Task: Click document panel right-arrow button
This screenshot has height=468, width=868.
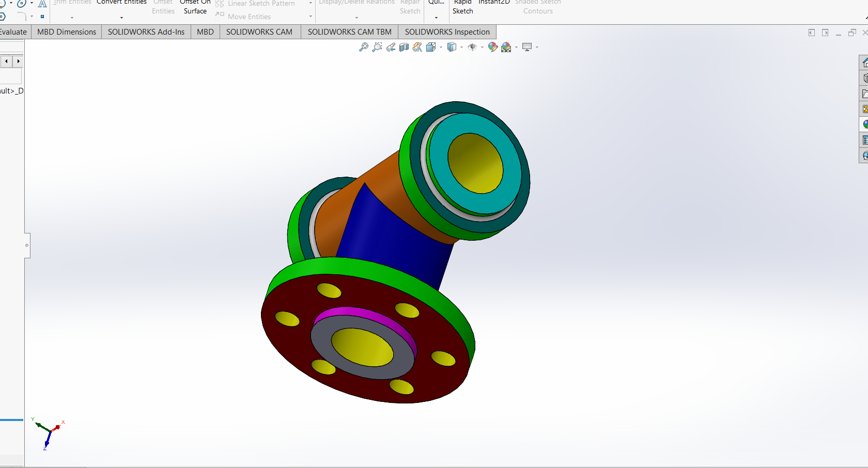Action: tap(825, 33)
